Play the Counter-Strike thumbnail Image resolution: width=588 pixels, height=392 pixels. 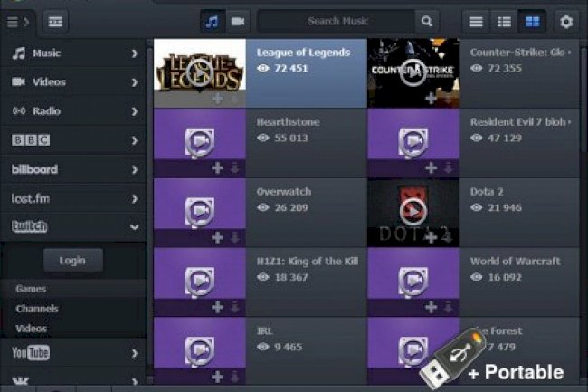coord(413,72)
